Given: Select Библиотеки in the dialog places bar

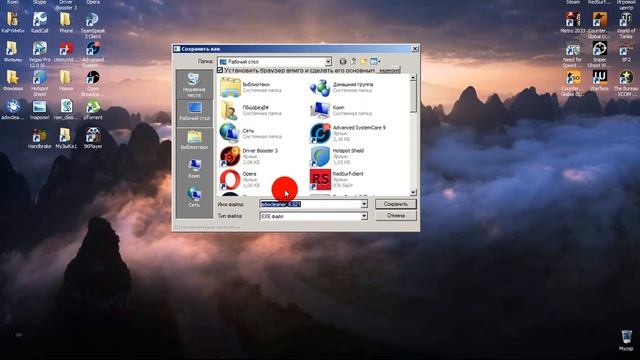Looking at the screenshot, I should 194,140.
